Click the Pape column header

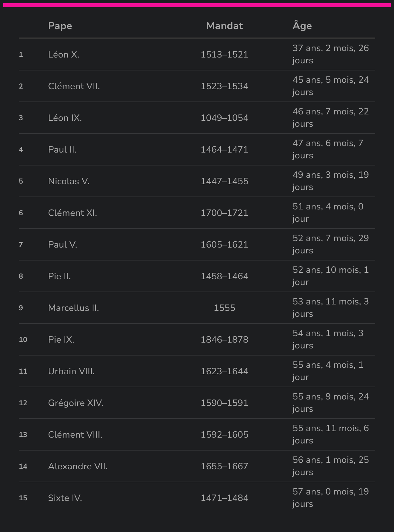tap(60, 26)
